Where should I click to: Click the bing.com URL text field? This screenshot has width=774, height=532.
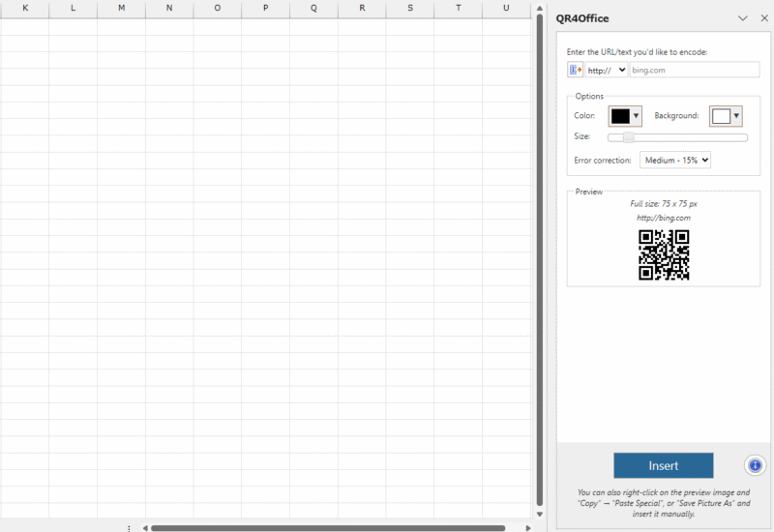(695, 70)
